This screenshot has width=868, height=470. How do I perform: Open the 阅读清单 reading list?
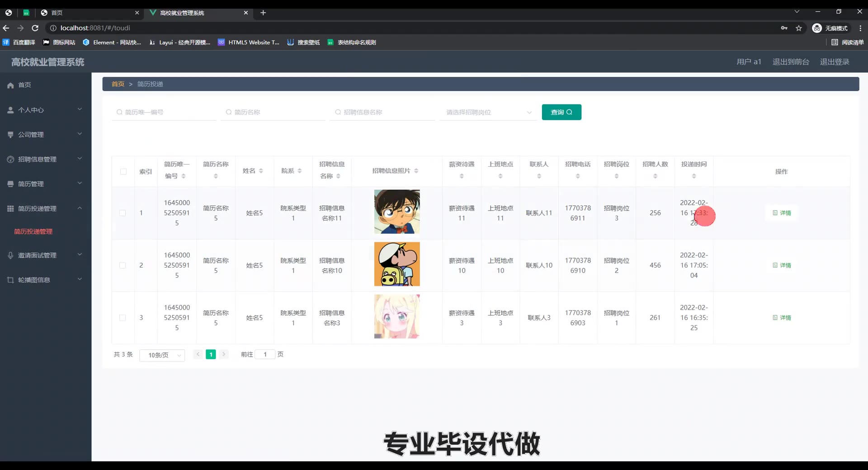848,42
